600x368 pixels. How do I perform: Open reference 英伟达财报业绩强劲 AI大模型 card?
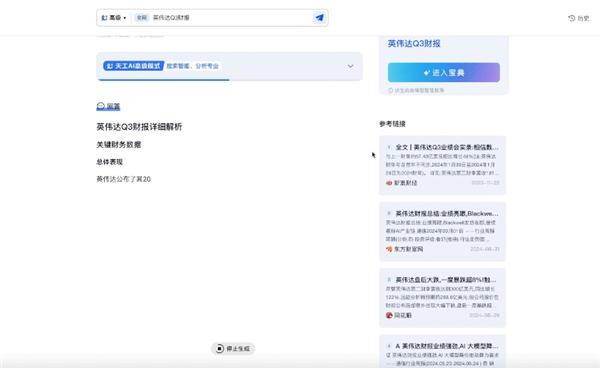point(442,351)
